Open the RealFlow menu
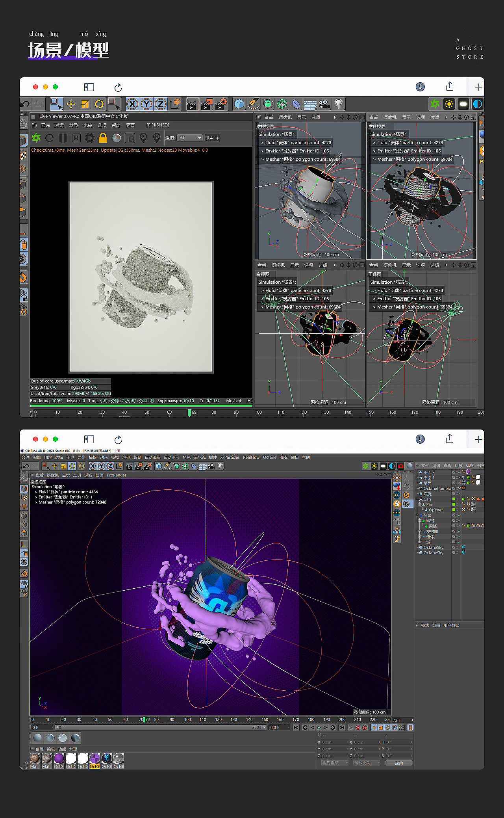504x818 pixels. pos(251,457)
